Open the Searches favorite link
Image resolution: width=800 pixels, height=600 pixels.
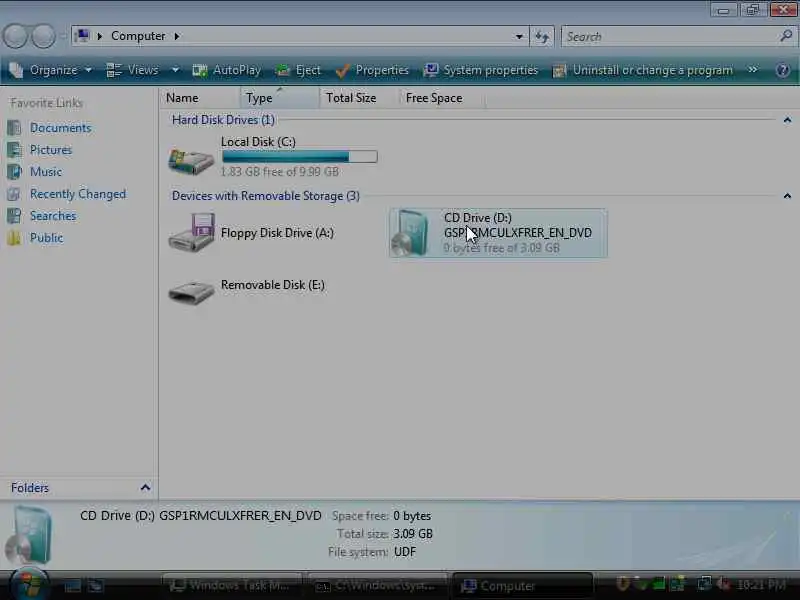pyautogui.click(x=53, y=216)
